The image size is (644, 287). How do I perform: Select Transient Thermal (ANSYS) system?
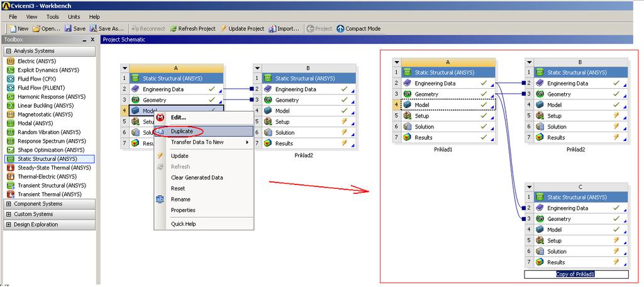49,194
